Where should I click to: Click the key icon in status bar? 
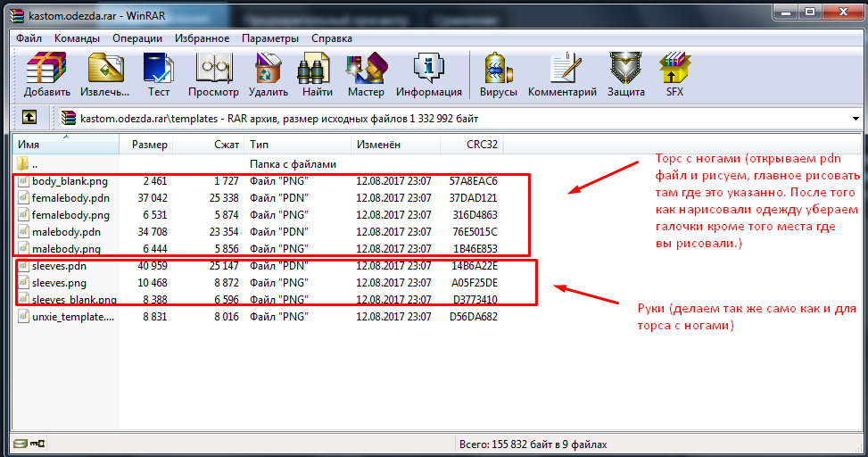pos(37,444)
